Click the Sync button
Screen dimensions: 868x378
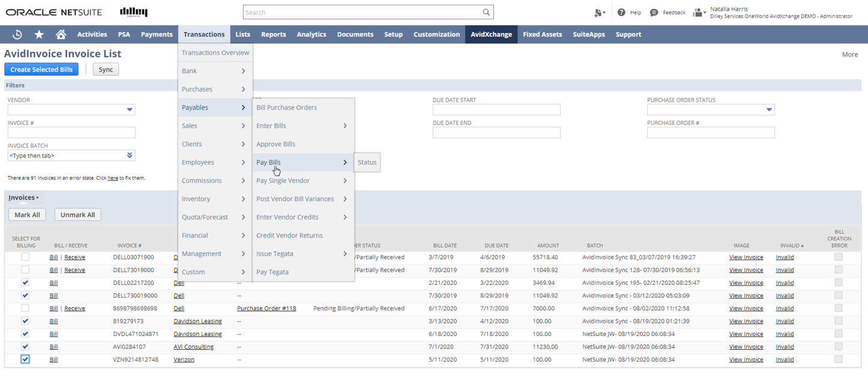(106, 70)
